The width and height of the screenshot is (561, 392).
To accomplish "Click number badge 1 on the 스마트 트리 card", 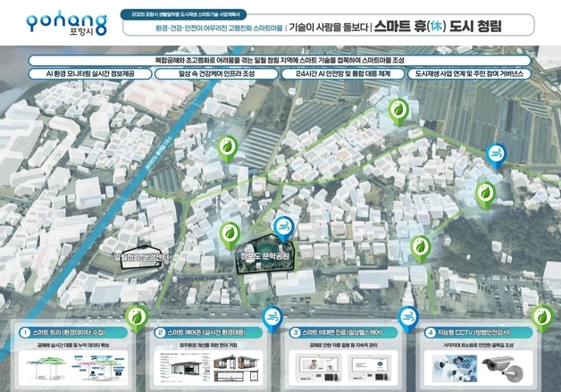I will pos(25,333).
